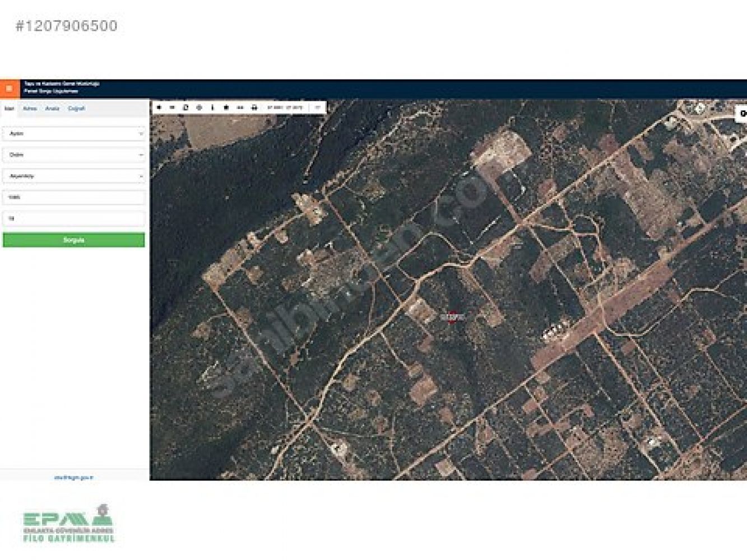
Task: Click the print icon in map toolbar
Action: (254, 108)
